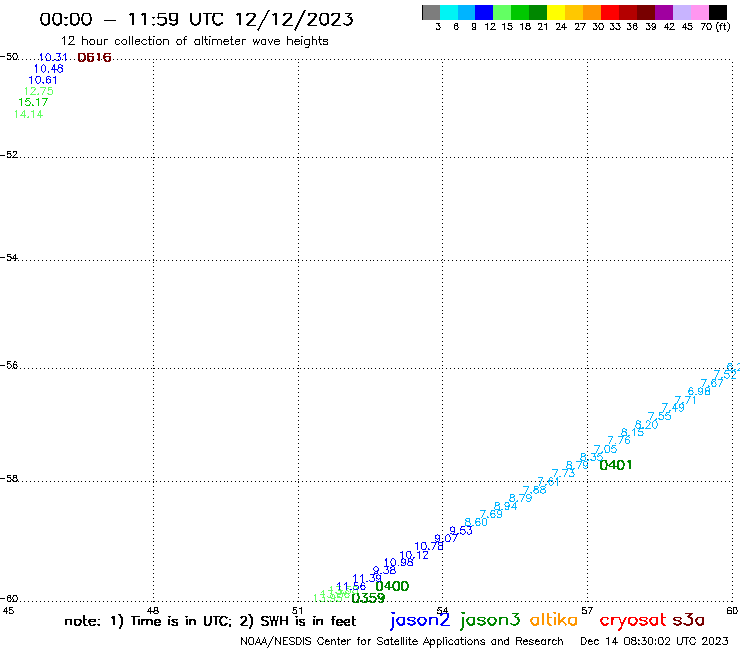Click the dark red time stamp '0616'
Screen dimensions: 740x650
[94, 58]
